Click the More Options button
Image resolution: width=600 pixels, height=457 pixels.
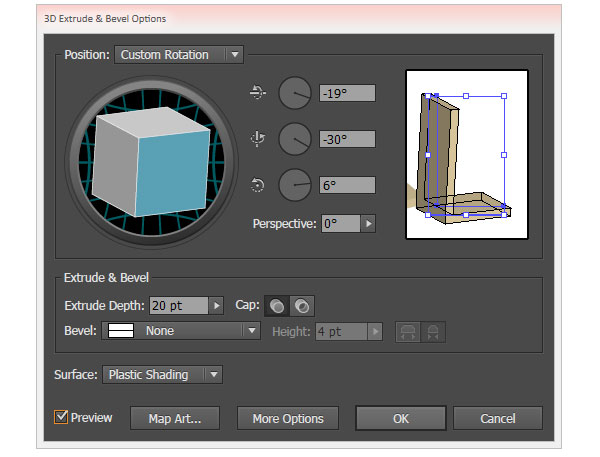(x=288, y=418)
